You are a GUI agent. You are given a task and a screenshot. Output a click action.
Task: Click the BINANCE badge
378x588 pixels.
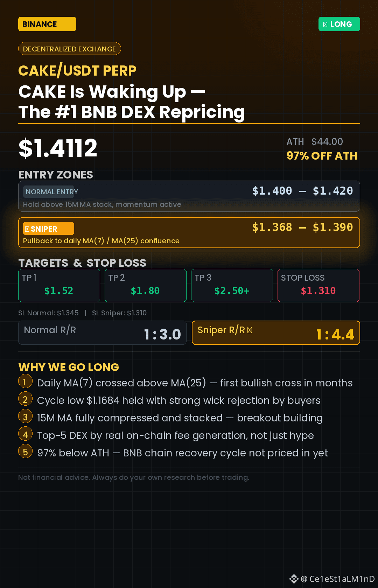click(x=47, y=24)
